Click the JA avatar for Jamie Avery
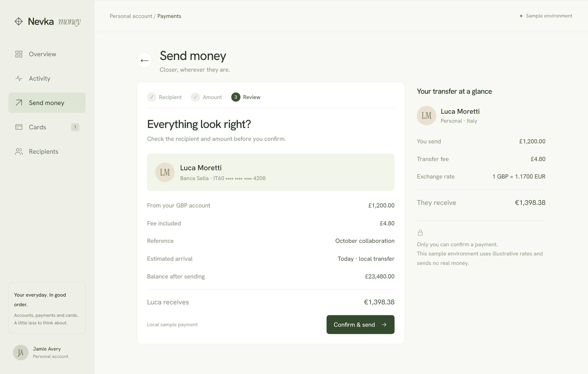The height and width of the screenshot is (374, 588). (x=20, y=352)
